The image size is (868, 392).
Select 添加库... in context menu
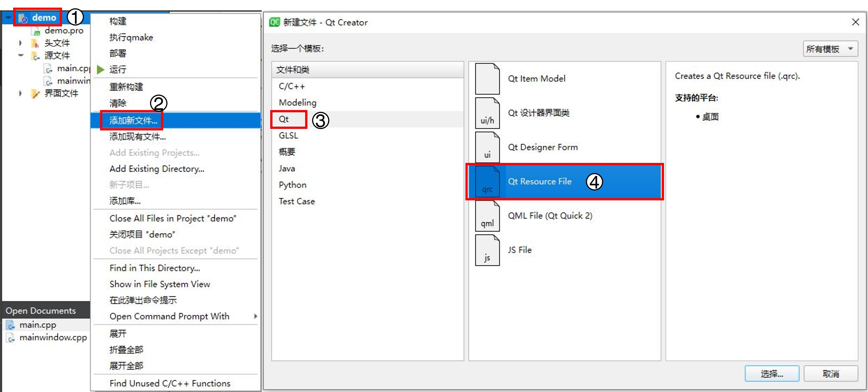[x=176, y=201]
